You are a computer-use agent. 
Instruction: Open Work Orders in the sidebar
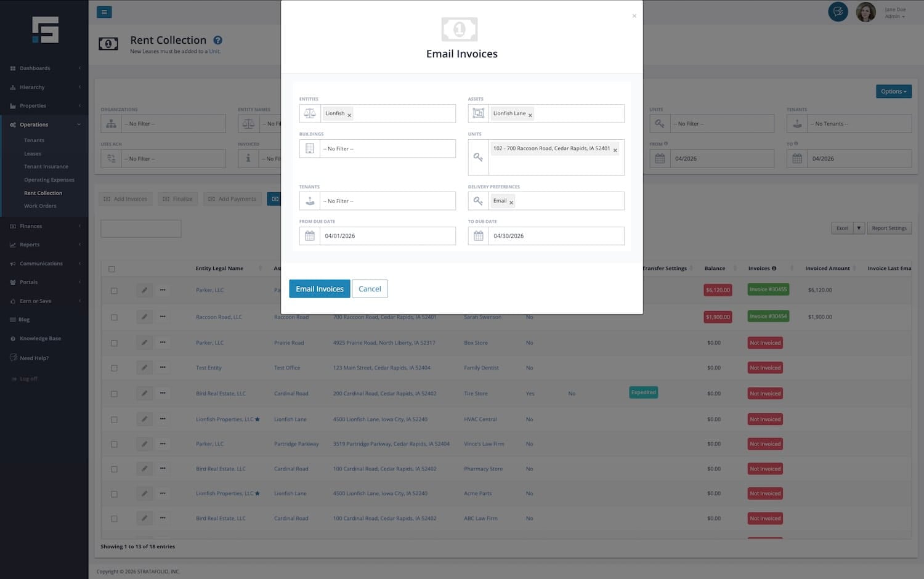40,206
